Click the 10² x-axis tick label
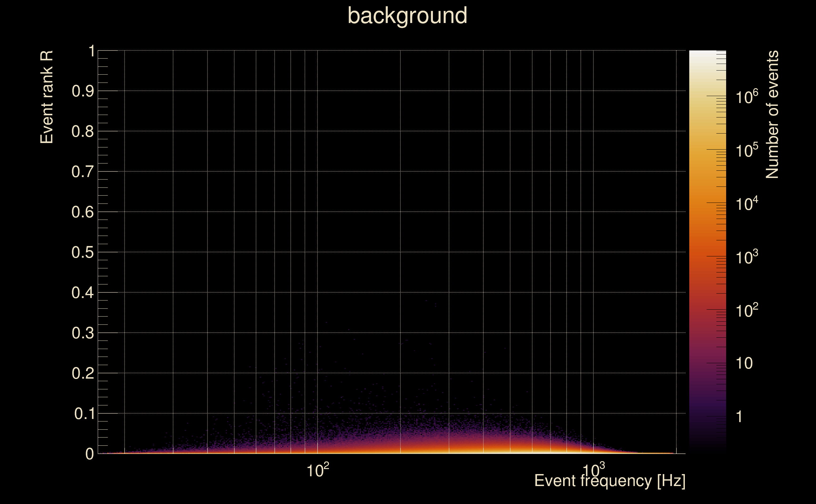 click(318, 470)
